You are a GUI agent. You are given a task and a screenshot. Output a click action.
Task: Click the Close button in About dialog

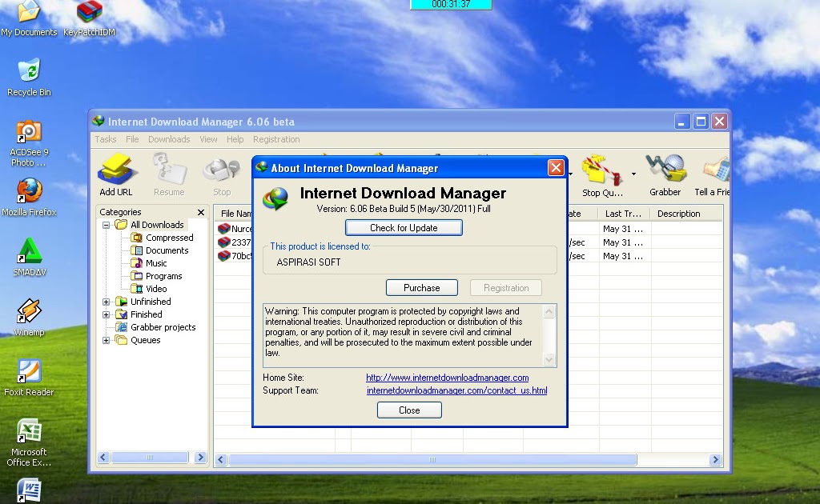(x=409, y=410)
